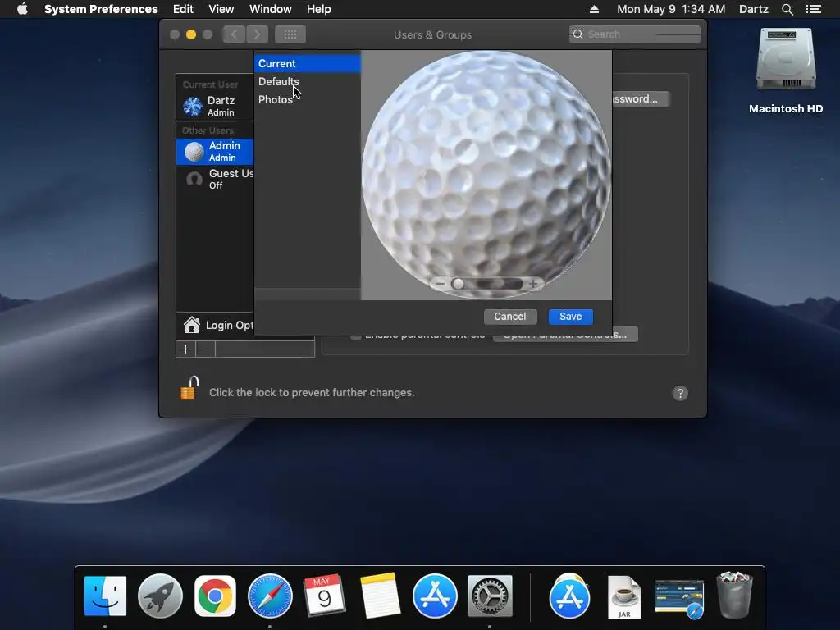
Task: Click the Search field in Users & Groups
Action: click(634, 34)
